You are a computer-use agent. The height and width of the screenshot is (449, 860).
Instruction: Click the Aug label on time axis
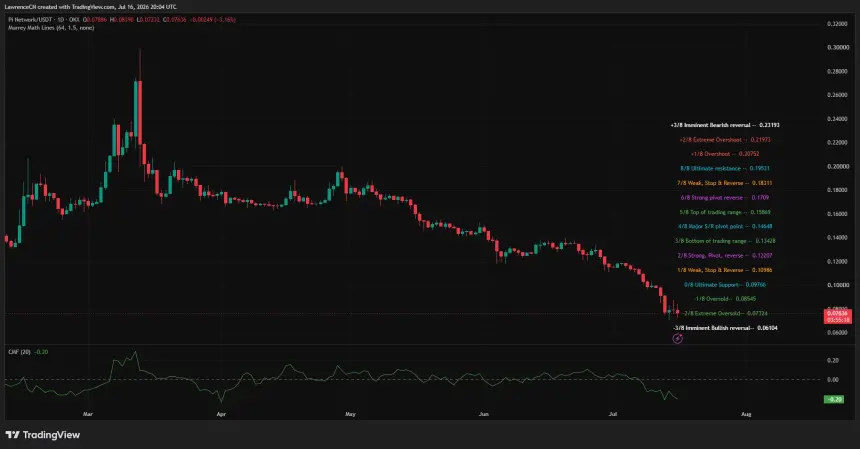coord(746,414)
